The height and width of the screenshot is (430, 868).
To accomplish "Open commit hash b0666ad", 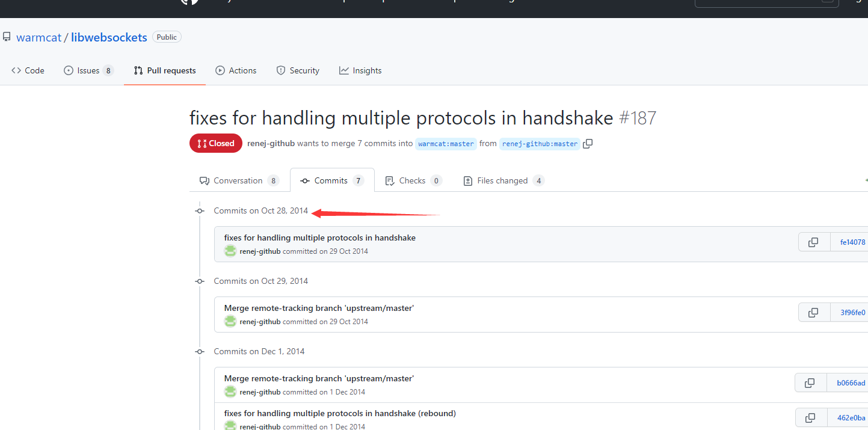I will click(850, 382).
